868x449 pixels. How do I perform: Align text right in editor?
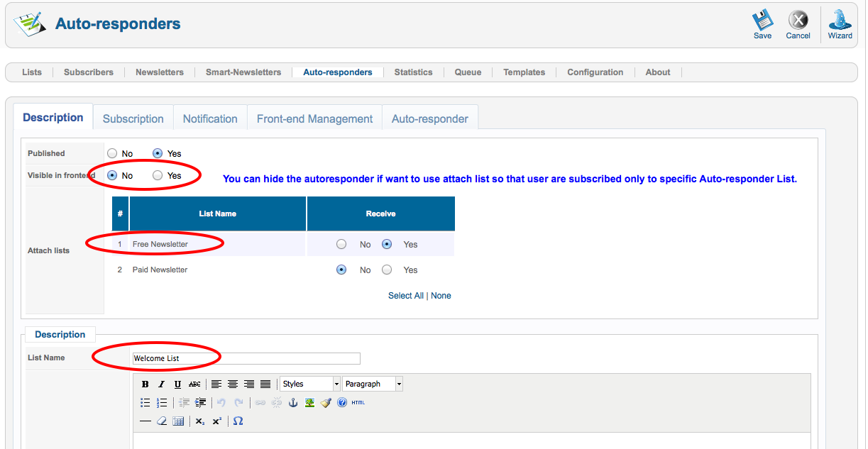point(248,384)
